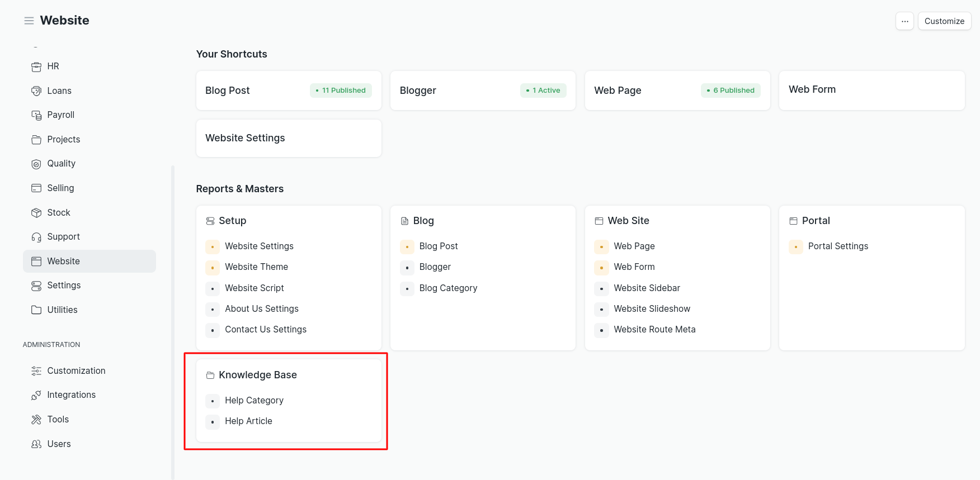This screenshot has width=980, height=480.
Task: Click the Quality shield icon in sidebar
Action: (36, 164)
